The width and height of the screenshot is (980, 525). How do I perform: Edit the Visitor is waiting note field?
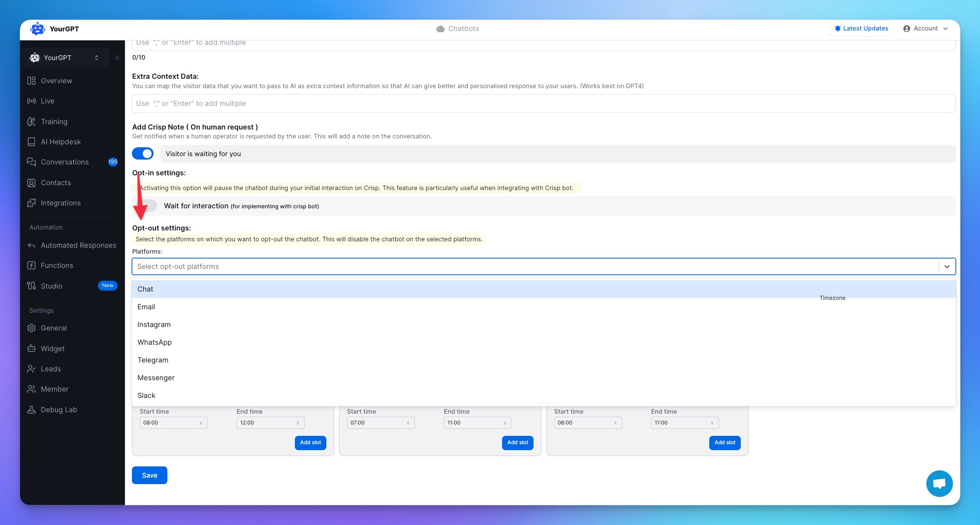[558, 154]
